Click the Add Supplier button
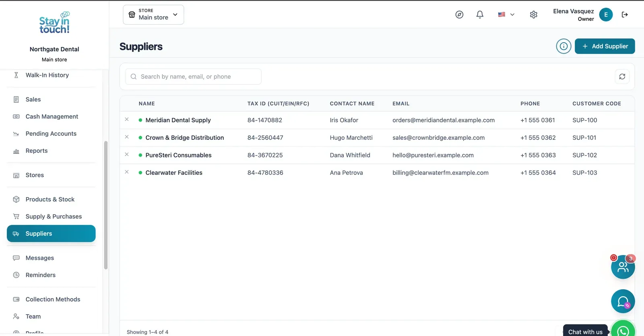The width and height of the screenshot is (644, 336). point(605,46)
